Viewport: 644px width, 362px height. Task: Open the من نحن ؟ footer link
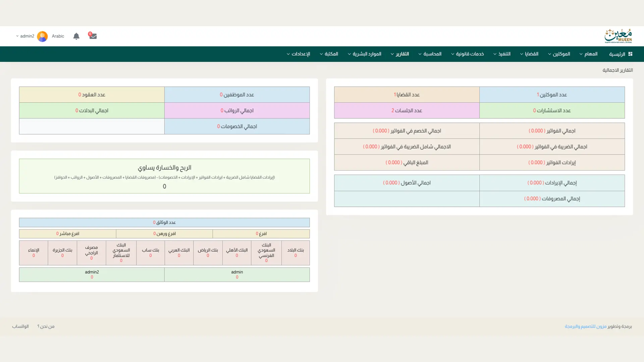46,326
